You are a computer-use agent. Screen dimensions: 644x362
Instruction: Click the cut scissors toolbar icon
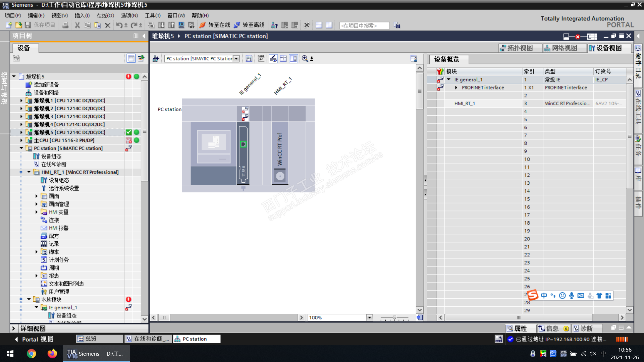click(x=77, y=25)
